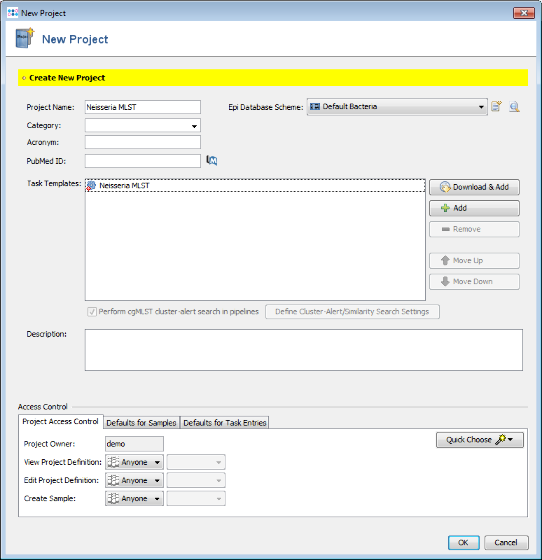Click the PubMed ID input field
The width and height of the screenshot is (542, 560).
pos(143,161)
